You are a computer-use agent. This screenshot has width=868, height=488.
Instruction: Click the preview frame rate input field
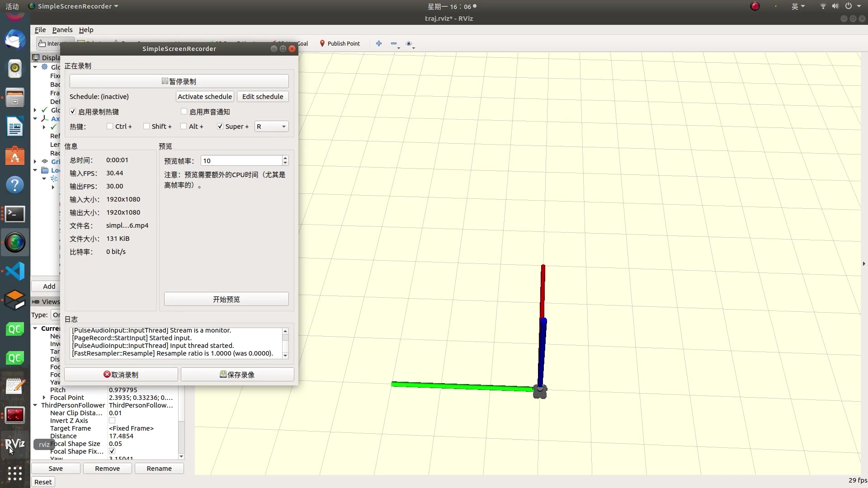pos(241,161)
